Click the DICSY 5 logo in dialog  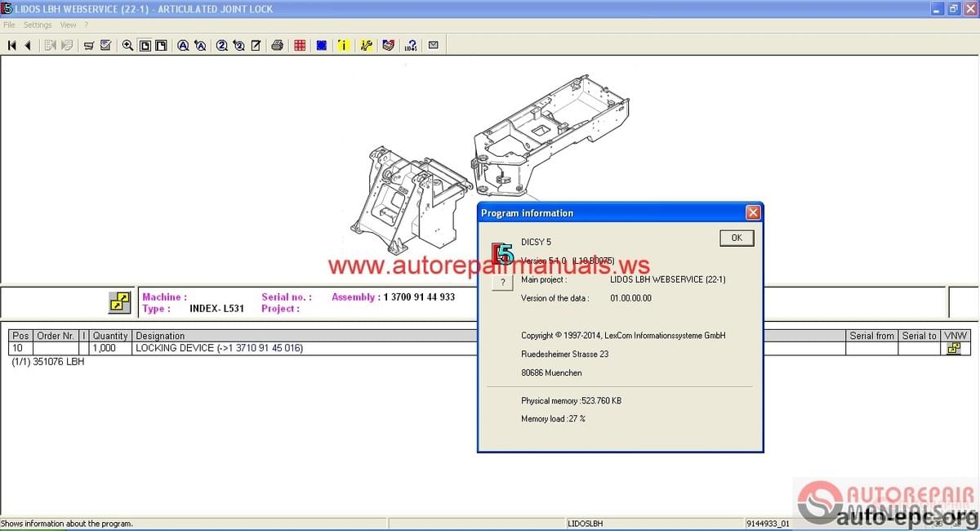coord(503,253)
